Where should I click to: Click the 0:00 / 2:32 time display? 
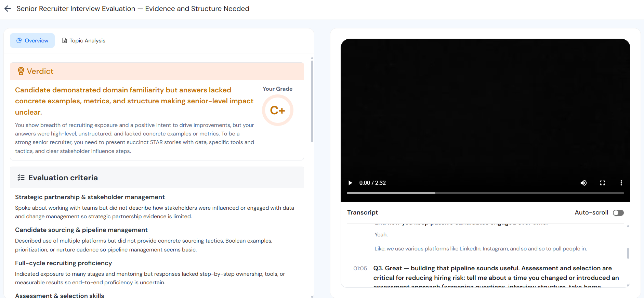coord(372,183)
